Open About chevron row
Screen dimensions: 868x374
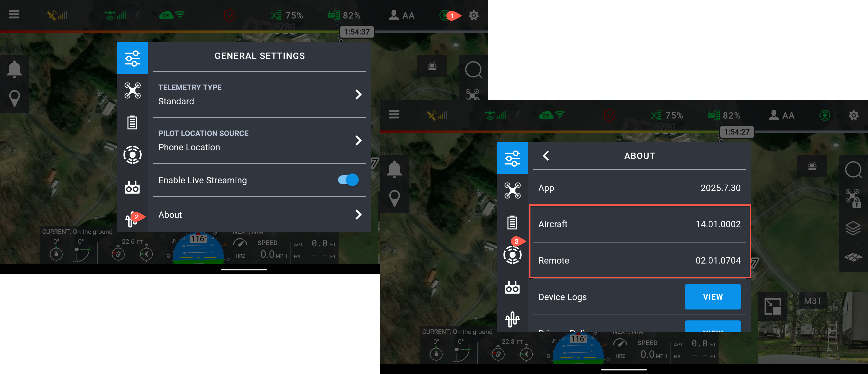[x=260, y=215]
